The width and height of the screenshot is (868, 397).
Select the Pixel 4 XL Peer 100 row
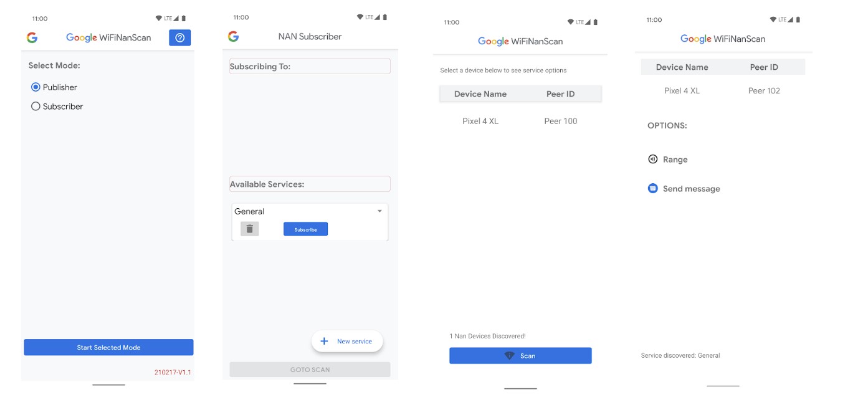(520, 121)
